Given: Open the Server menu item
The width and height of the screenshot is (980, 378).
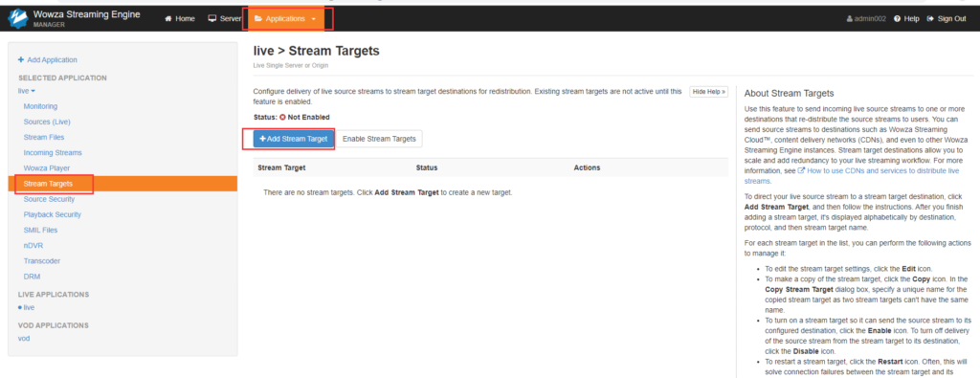Looking at the screenshot, I should [224, 19].
